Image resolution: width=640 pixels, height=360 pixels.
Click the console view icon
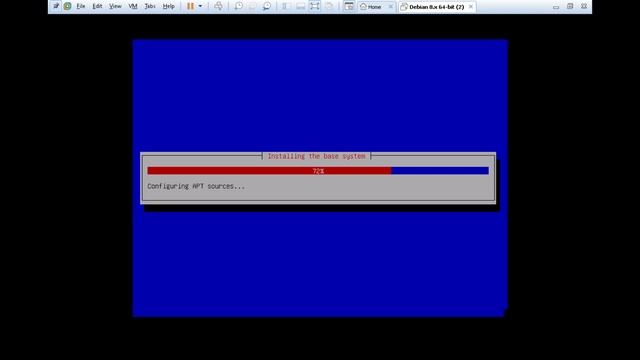pyautogui.click(x=349, y=6)
